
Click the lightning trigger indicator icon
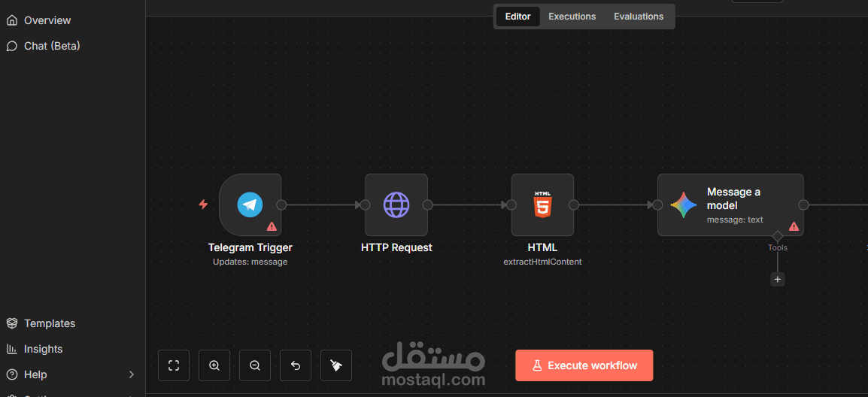pos(203,205)
